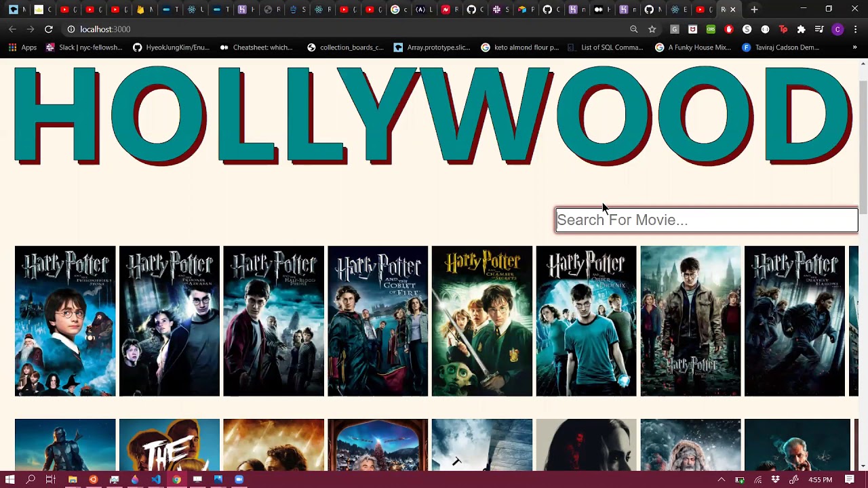The height and width of the screenshot is (488, 868).
Task: Select Harry Potter Goblet of Fire poster
Action: [x=378, y=321]
